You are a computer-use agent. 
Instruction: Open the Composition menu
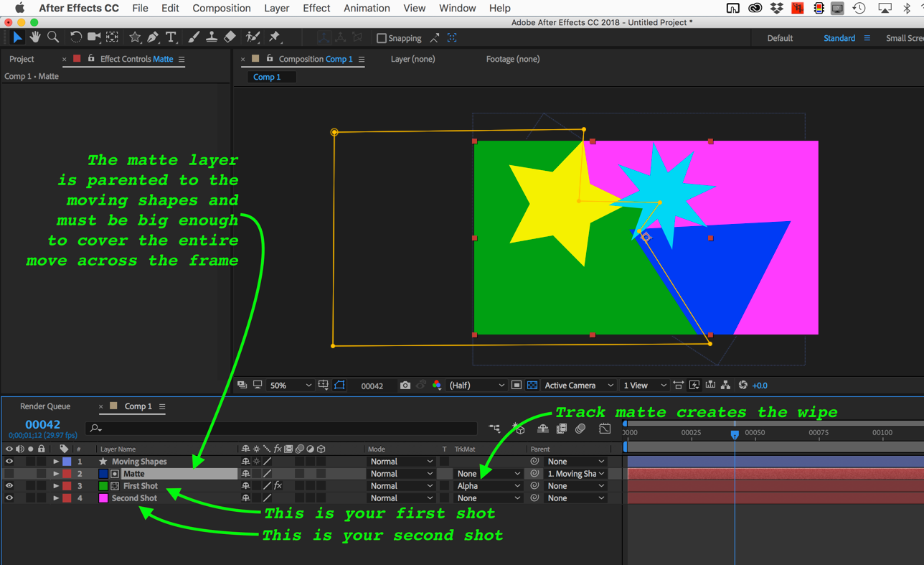tap(222, 8)
